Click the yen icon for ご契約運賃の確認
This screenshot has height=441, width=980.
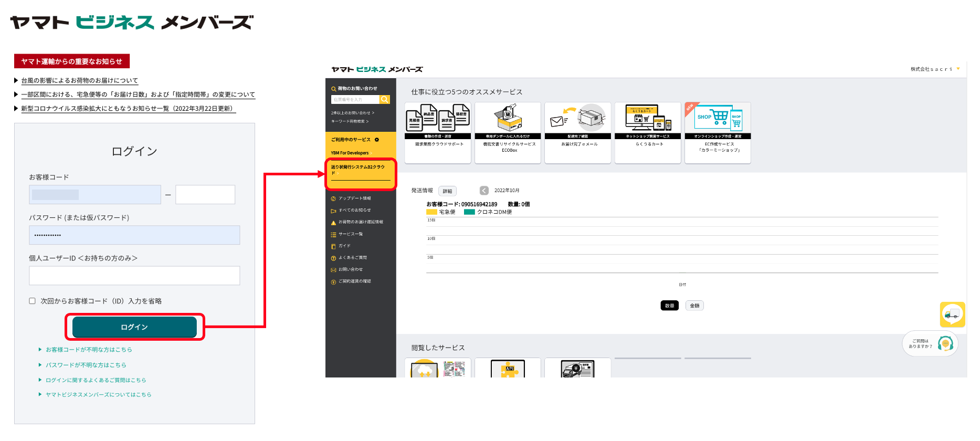tap(333, 282)
